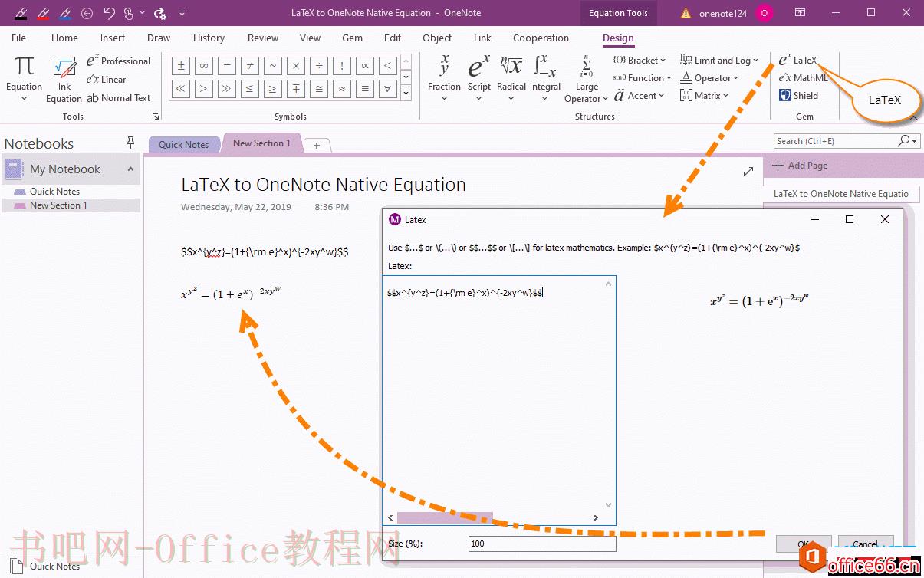Open Customize Quick Access Toolbar menu

tap(182, 13)
